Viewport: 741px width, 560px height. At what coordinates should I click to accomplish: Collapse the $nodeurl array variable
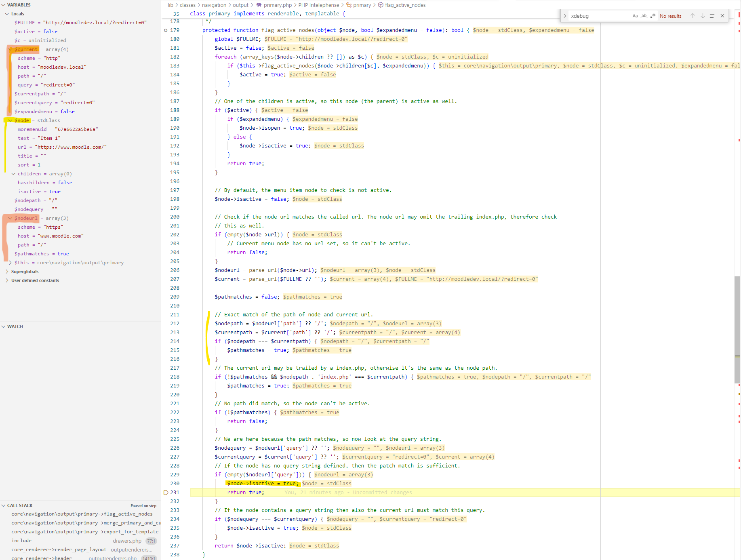(x=10, y=218)
